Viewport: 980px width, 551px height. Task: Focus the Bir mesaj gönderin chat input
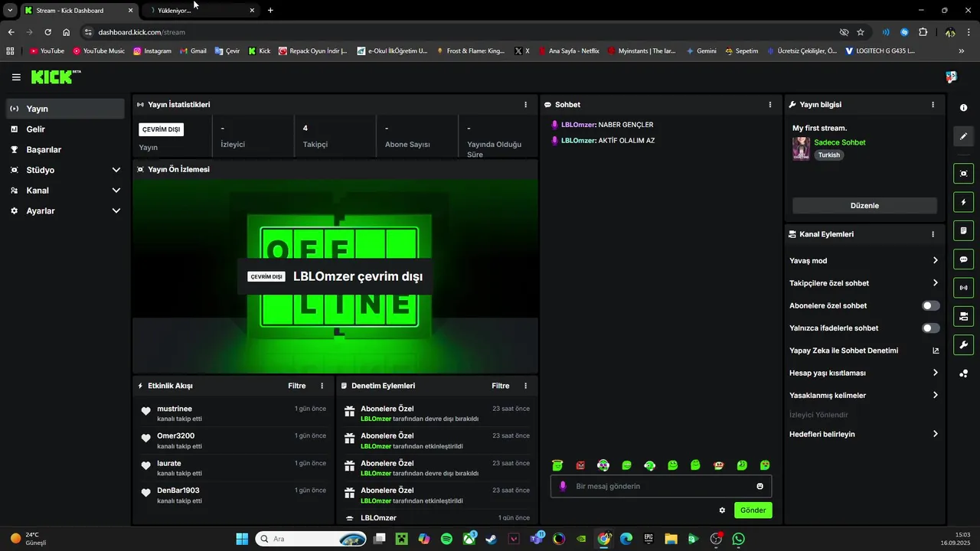coord(661,486)
